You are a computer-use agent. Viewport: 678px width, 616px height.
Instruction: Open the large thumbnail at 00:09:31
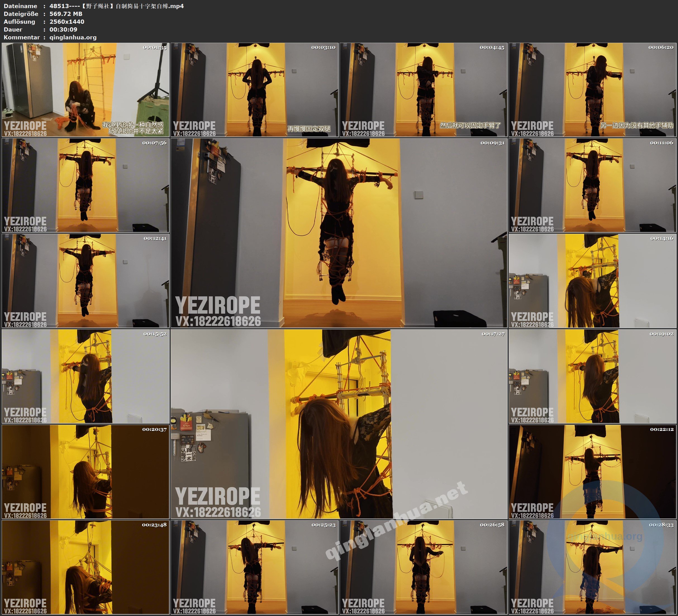(x=339, y=233)
